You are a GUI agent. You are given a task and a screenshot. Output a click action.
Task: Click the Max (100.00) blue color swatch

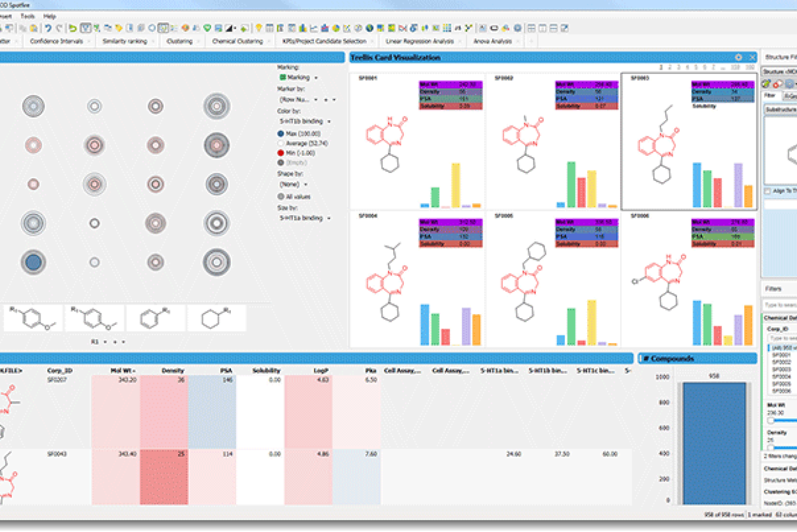281,134
